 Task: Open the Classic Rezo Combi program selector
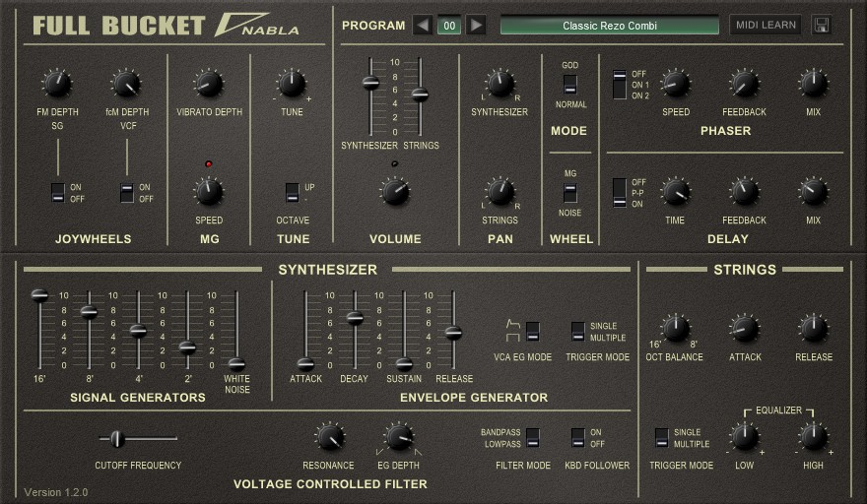609,26
